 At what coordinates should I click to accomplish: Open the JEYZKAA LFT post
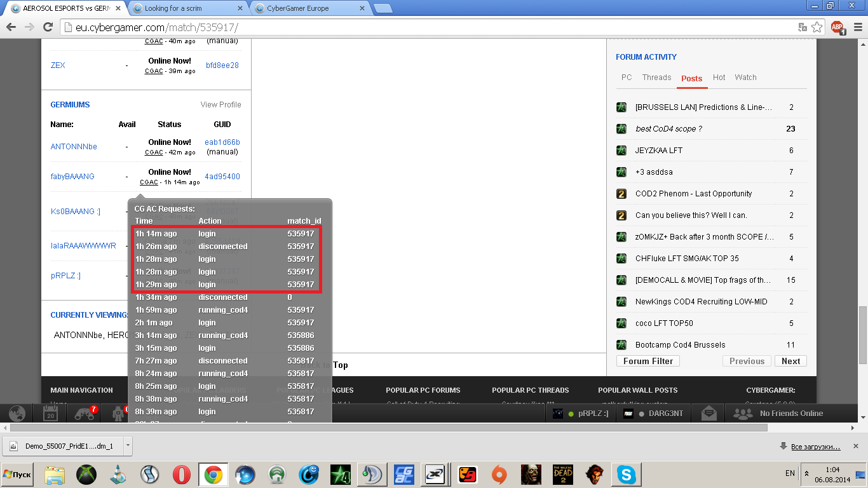[x=658, y=151]
